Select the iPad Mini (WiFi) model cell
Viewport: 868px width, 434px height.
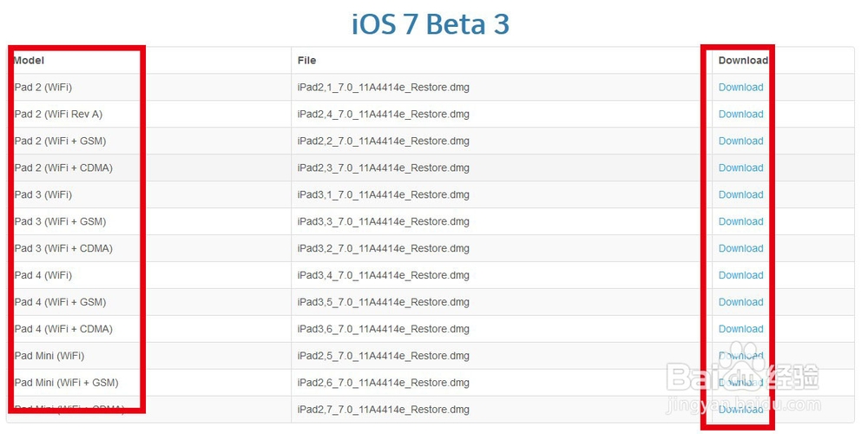[149, 356]
